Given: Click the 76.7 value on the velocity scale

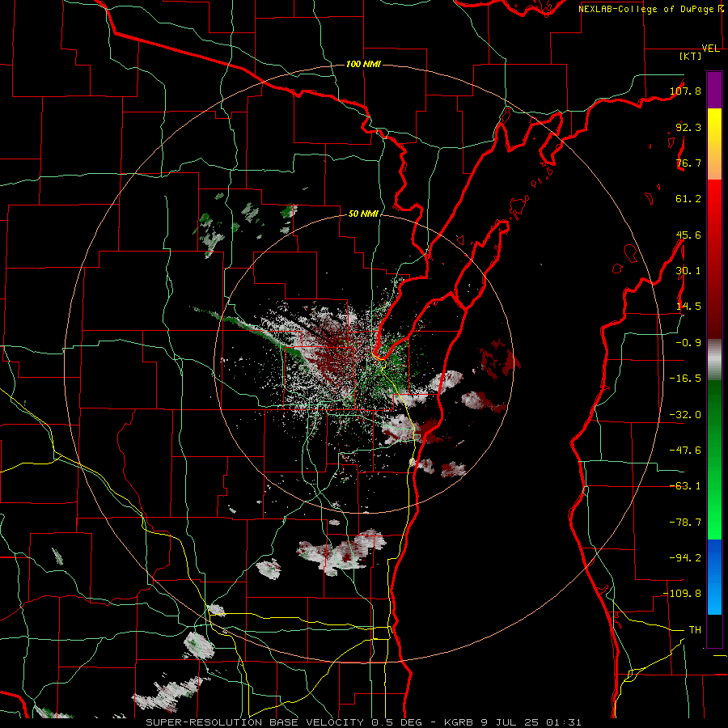Looking at the screenshot, I should click(688, 163).
